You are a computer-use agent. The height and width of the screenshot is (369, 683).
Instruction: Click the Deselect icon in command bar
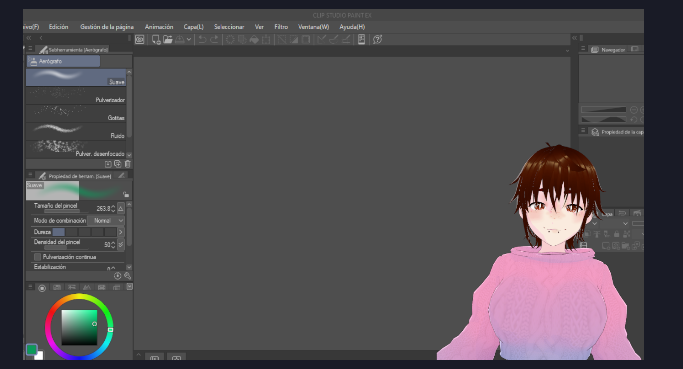tap(282, 40)
